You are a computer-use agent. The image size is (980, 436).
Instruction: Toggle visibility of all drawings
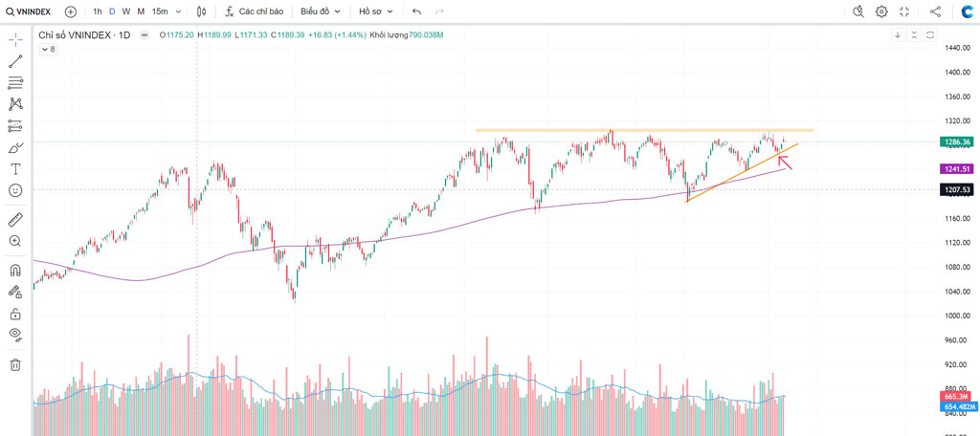(x=15, y=334)
